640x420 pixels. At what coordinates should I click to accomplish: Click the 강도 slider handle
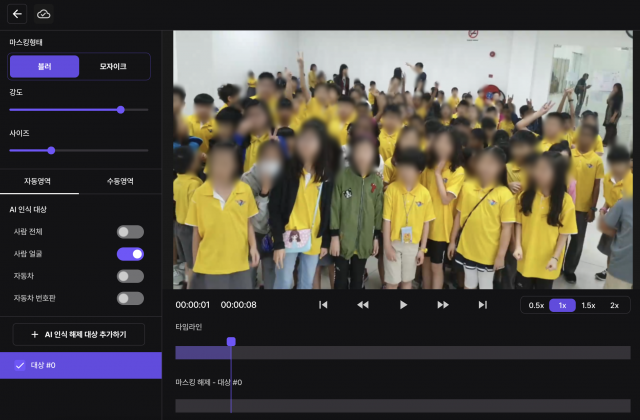[121, 109]
